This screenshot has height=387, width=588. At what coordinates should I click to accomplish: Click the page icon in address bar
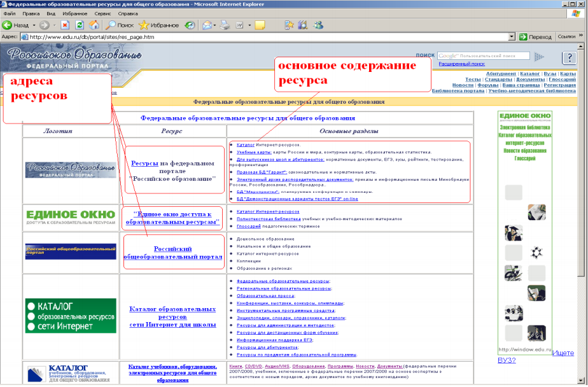[x=24, y=37]
